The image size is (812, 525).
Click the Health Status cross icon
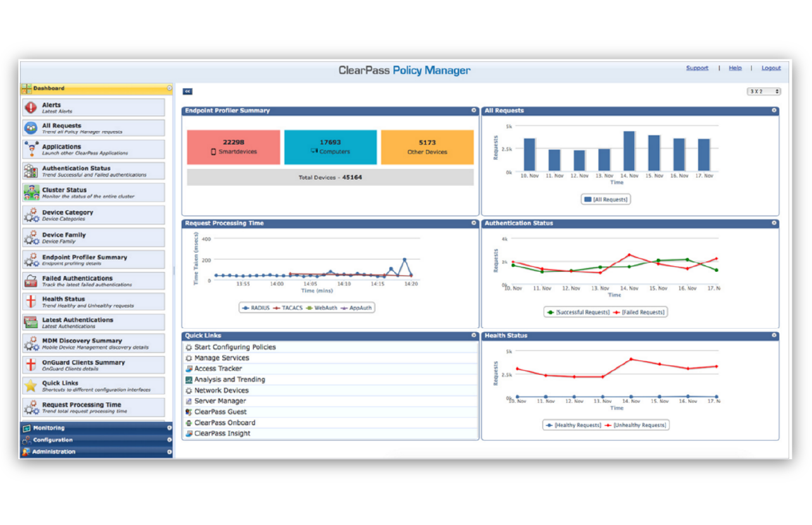point(30,302)
